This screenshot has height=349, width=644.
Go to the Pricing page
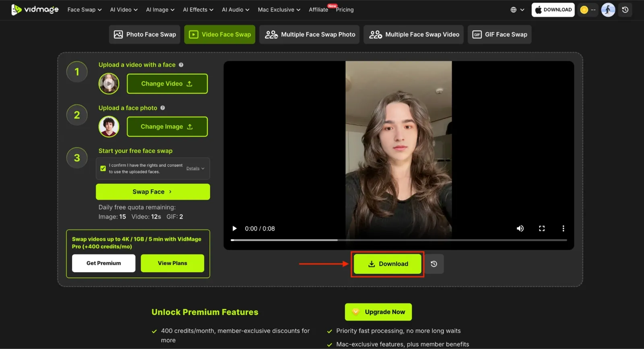pyautogui.click(x=345, y=10)
